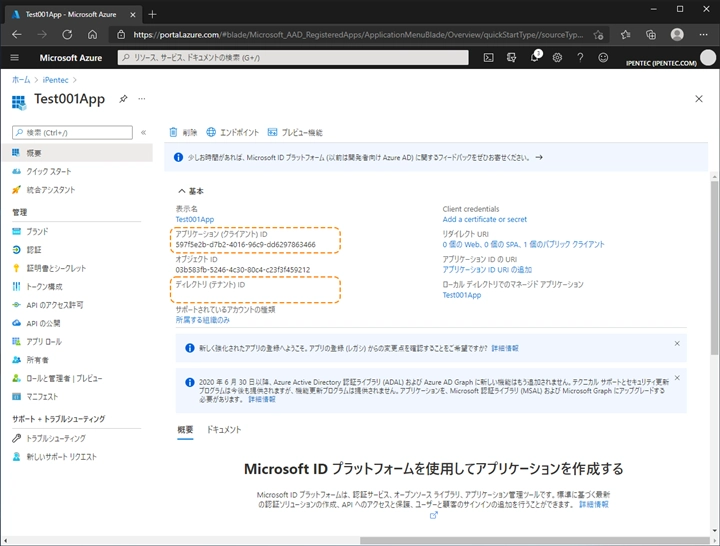This screenshot has height=546, width=720.
Task: Open 詳細情報 in the ADAL notice
Action: coord(262,400)
